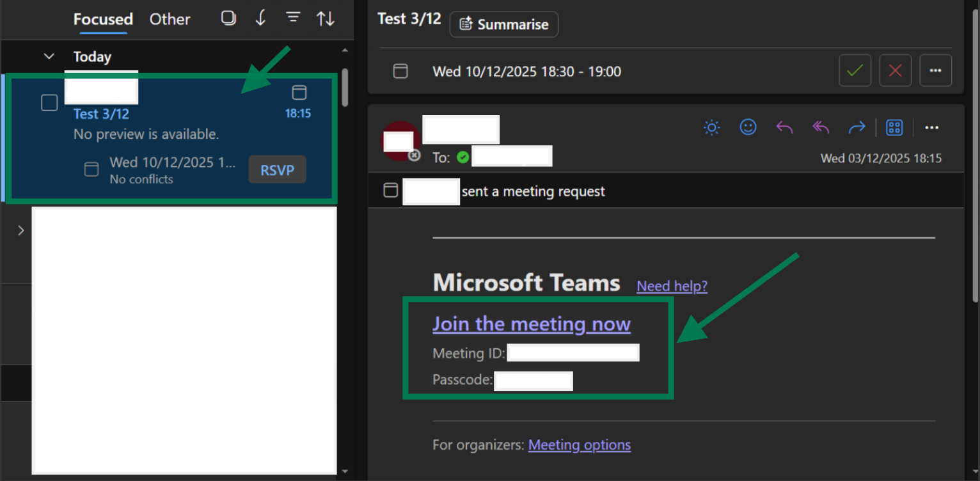This screenshot has height=481, width=980.
Task: Click the Wed 03/12/2025 18:15 timestamp
Action: 881,158
